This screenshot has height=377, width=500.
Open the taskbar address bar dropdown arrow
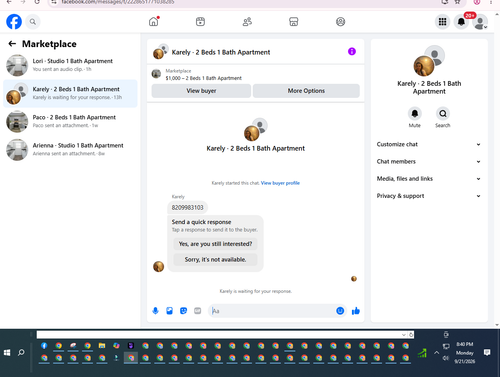404,335
